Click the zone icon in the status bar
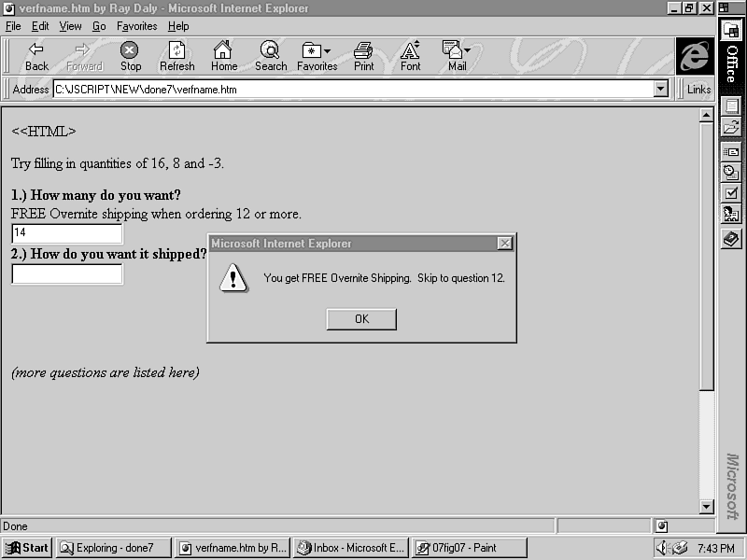This screenshot has width=747, height=560. point(662,526)
